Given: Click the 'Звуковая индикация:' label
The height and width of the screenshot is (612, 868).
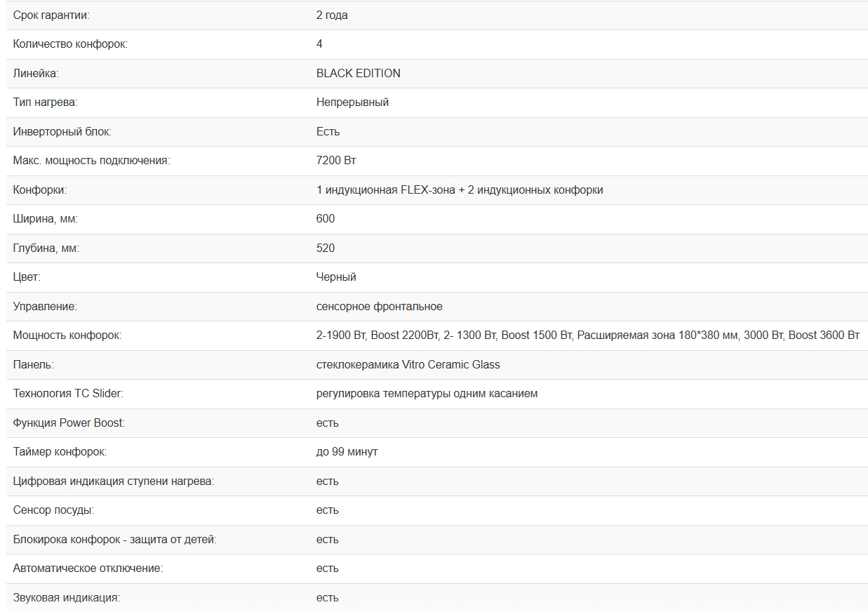Looking at the screenshot, I should pyautogui.click(x=66, y=598).
